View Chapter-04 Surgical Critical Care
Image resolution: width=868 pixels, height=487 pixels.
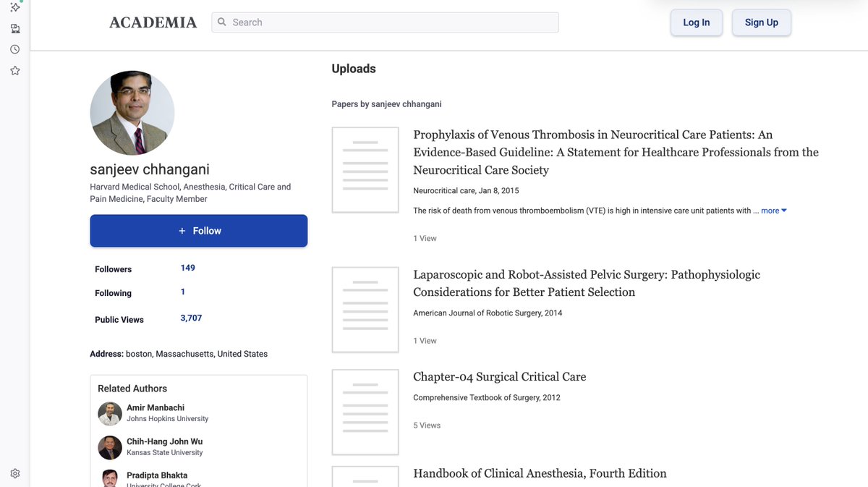click(x=500, y=376)
